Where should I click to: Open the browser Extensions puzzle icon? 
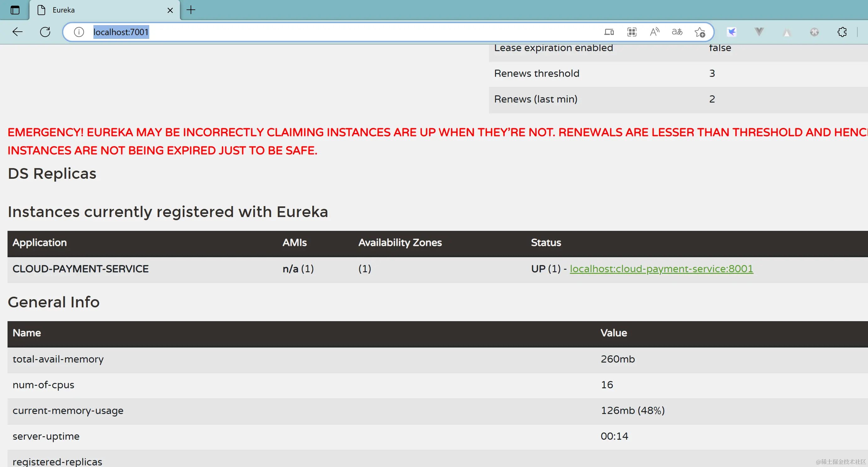pos(842,32)
